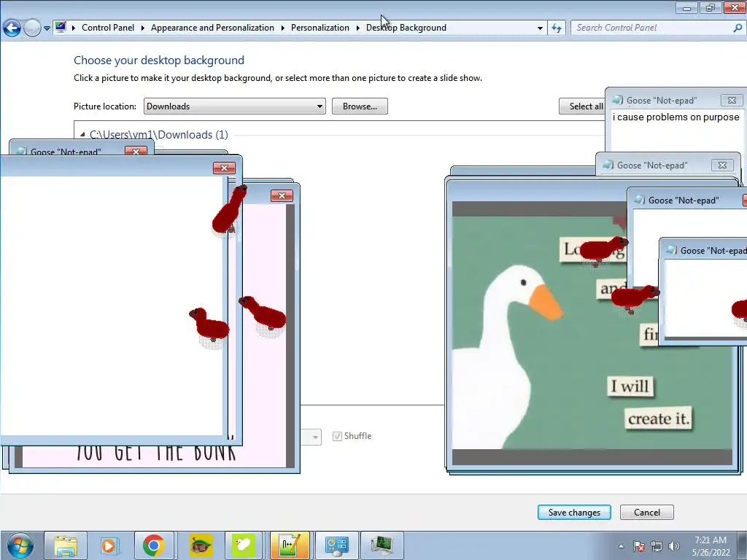The height and width of the screenshot is (560, 747).
Task: Collapse the C:\Users\vm1\Downloads (1) group
Action: coord(82,135)
